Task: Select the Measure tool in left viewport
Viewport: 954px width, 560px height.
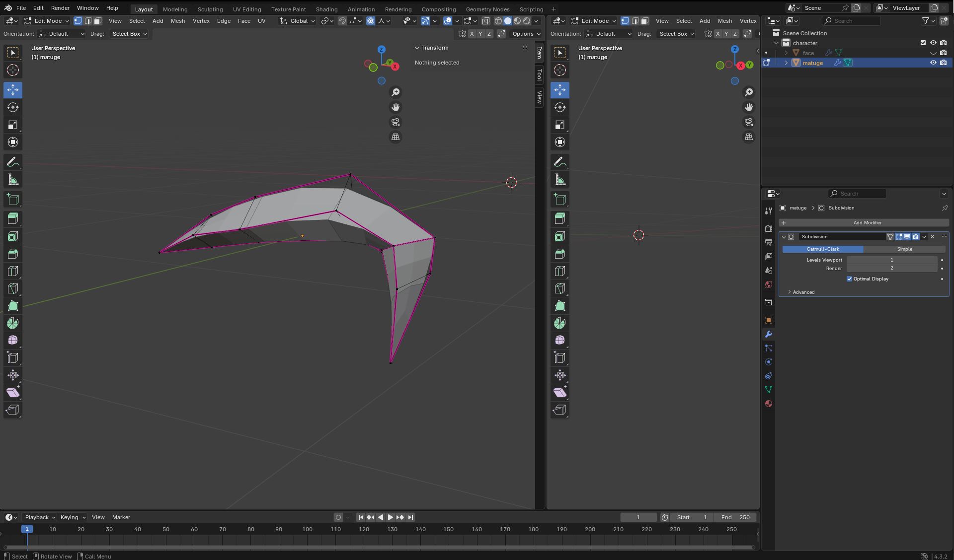Action: (x=13, y=180)
